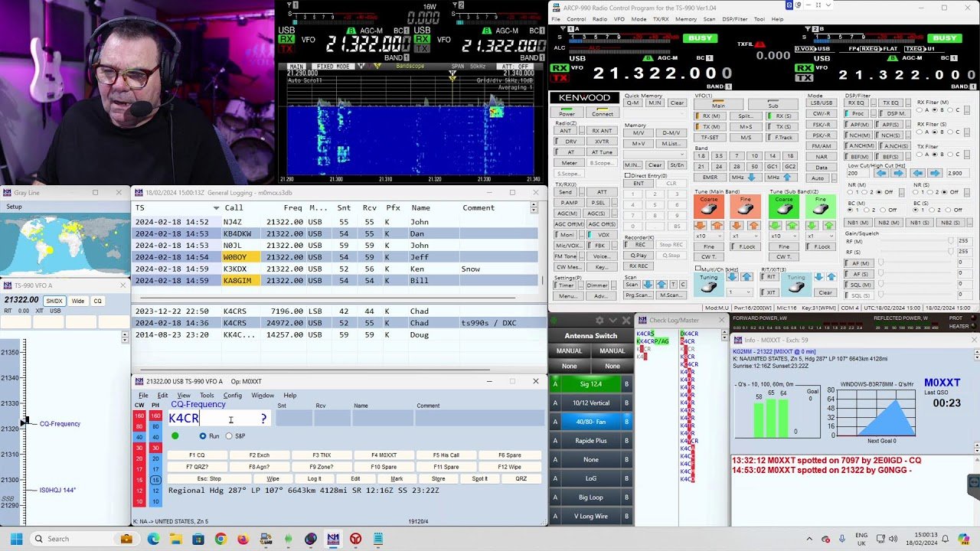Open the Memory channel dropdown list

pyautogui.click(x=655, y=155)
